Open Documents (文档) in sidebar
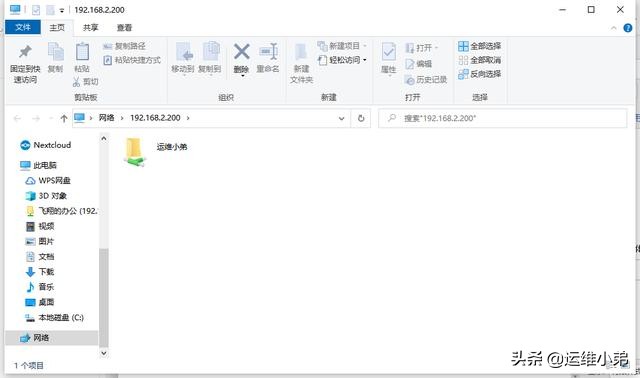 [40, 257]
